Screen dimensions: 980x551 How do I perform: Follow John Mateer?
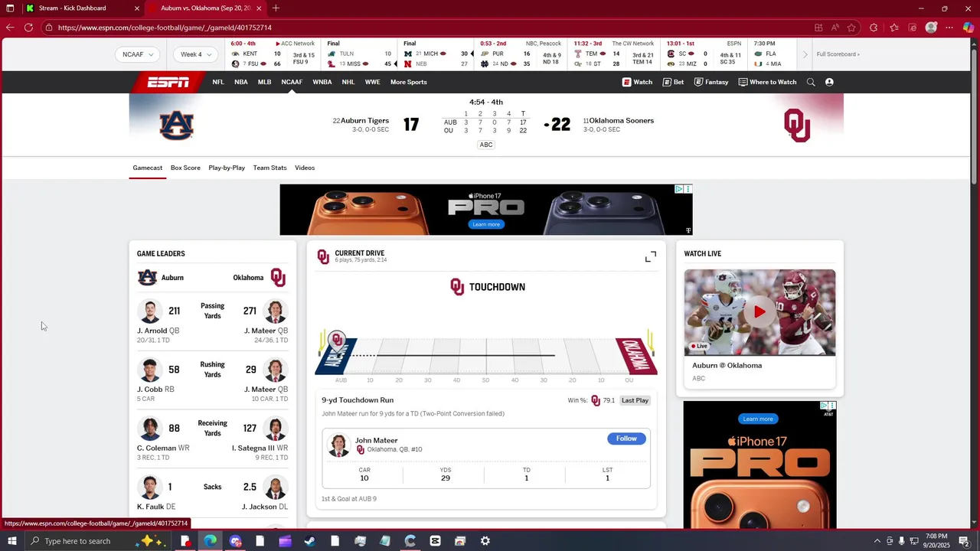click(x=626, y=439)
